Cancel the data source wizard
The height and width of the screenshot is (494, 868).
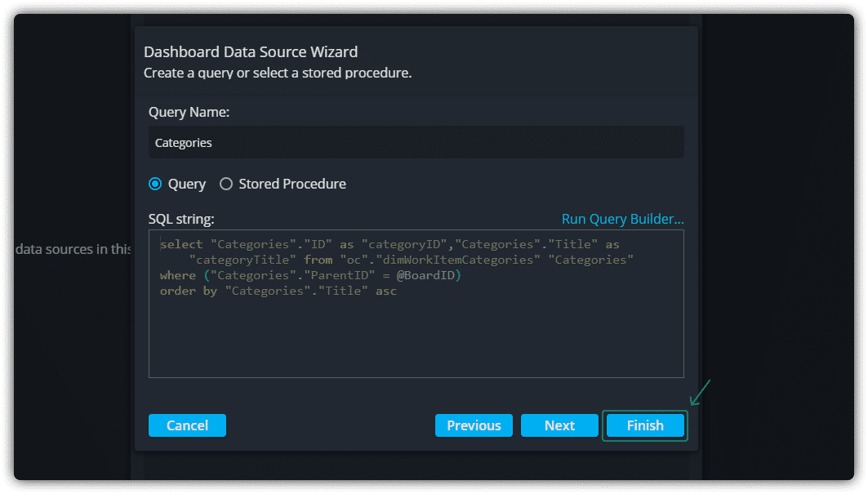(187, 425)
